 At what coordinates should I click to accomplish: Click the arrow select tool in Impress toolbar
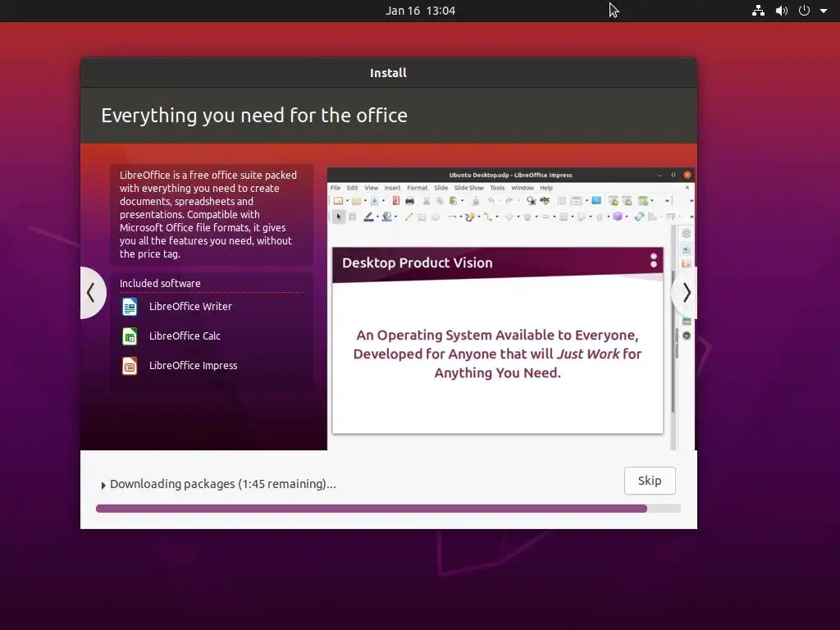click(338, 217)
